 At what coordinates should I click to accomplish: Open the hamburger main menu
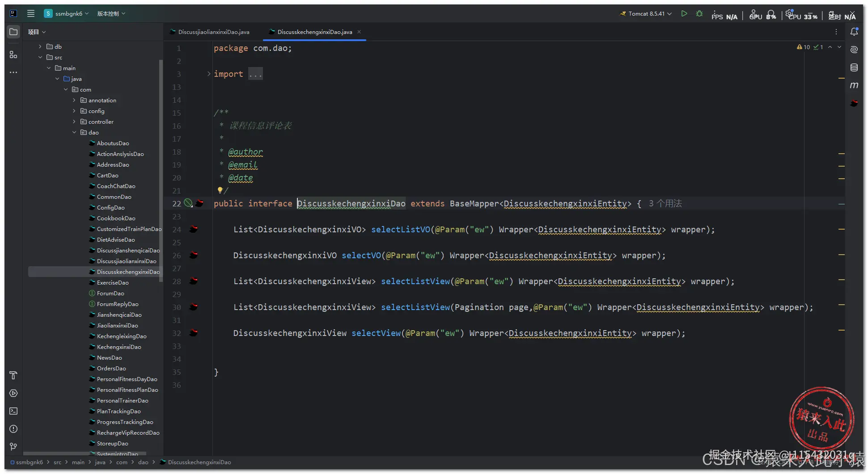tap(31, 13)
